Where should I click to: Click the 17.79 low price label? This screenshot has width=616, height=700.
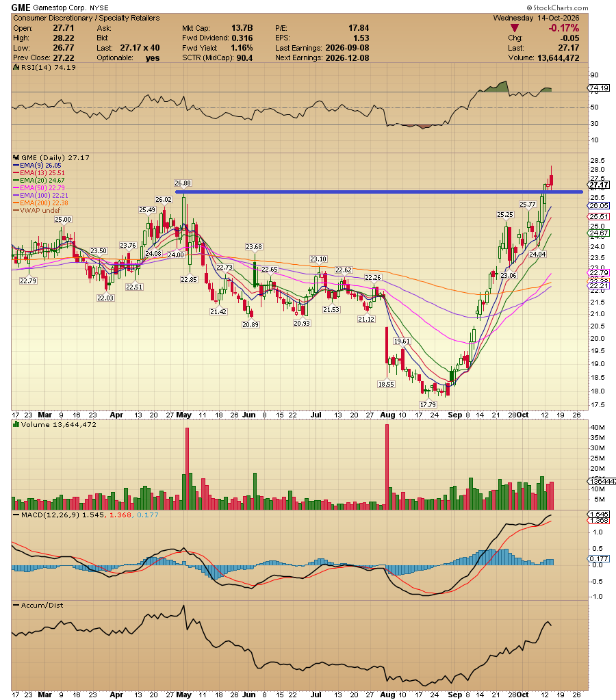click(428, 404)
